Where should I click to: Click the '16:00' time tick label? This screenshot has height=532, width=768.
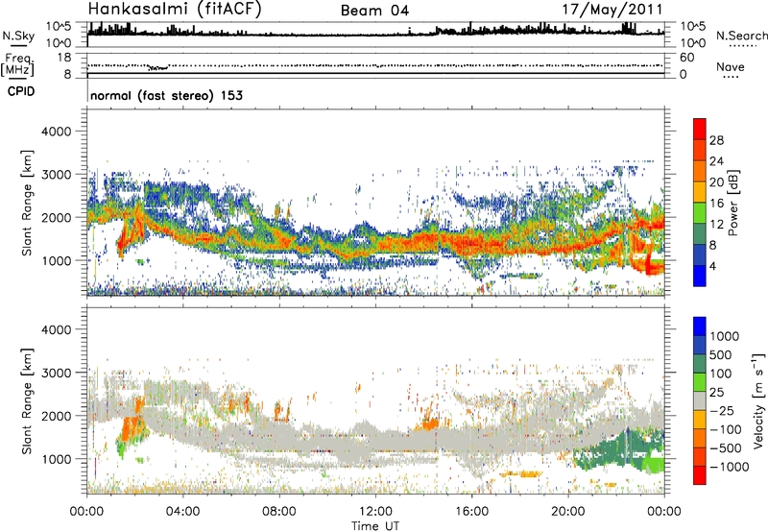click(471, 512)
